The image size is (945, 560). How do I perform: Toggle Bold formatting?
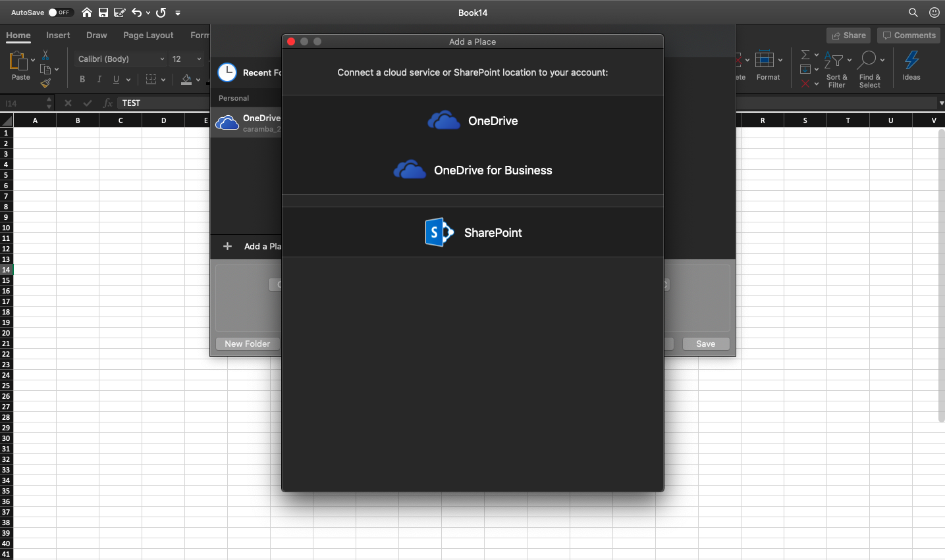[x=82, y=80]
